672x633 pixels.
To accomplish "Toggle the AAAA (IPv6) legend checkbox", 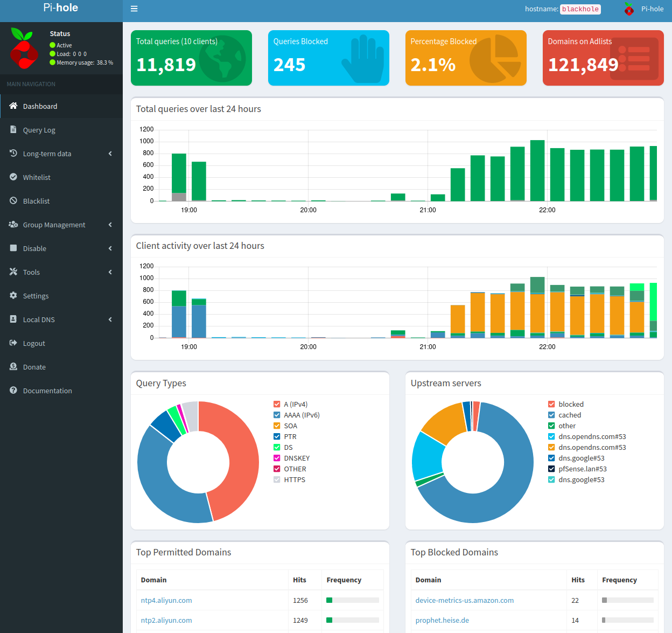I will point(277,415).
